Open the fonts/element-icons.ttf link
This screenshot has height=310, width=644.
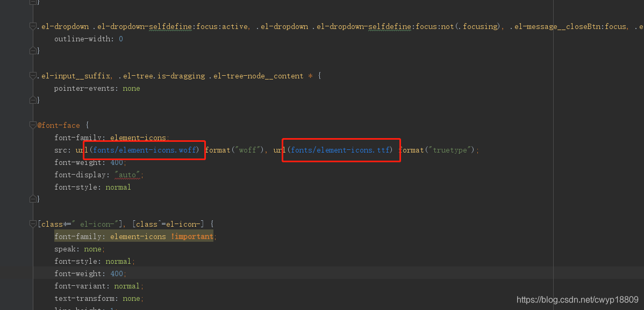tap(340, 150)
